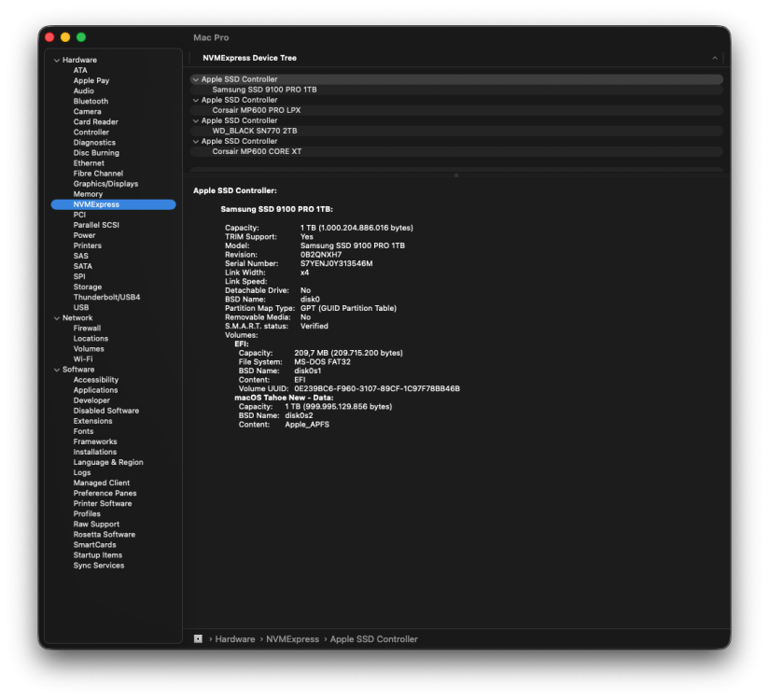Screen dimensions: 769x700
Task: Select SATA in the sidebar
Action: [83, 266]
